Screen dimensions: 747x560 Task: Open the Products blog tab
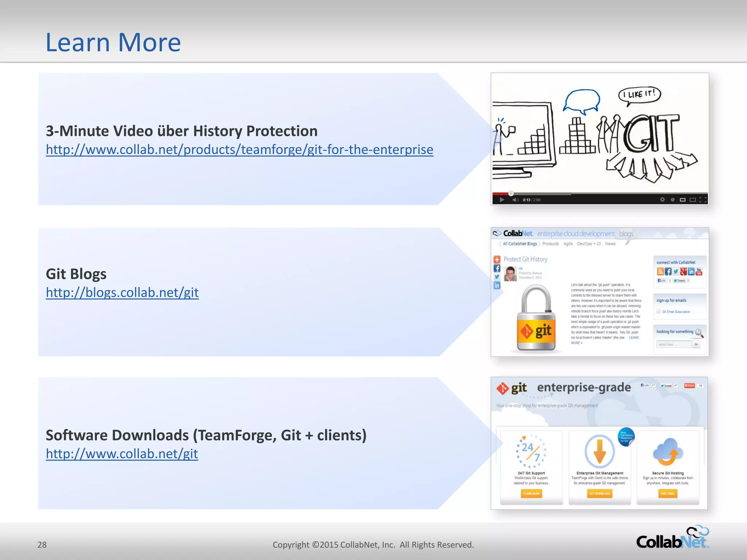point(550,244)
